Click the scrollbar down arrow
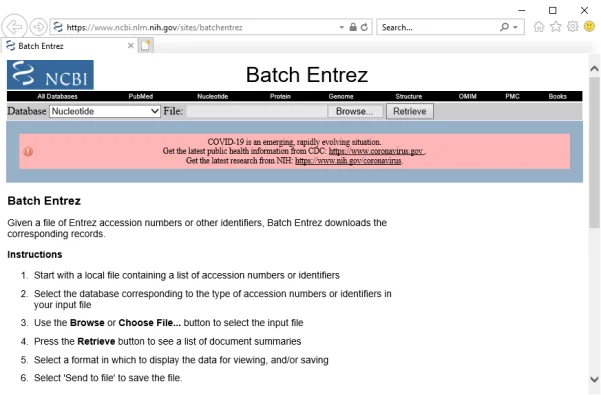 coord(594,379)
